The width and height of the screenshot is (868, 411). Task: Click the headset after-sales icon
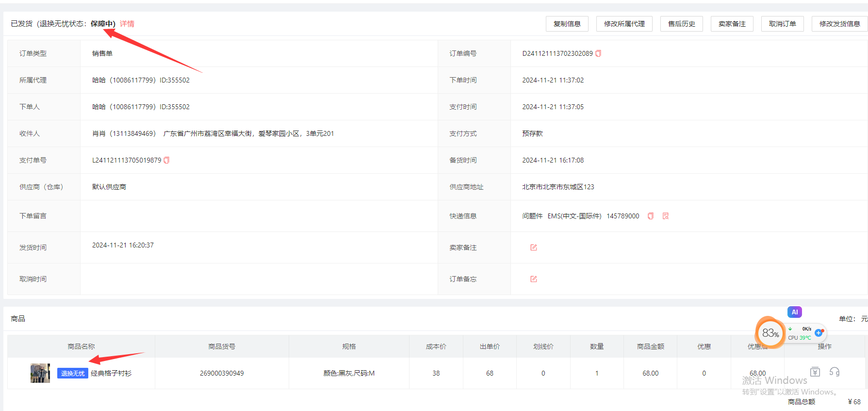click(835, 372)
